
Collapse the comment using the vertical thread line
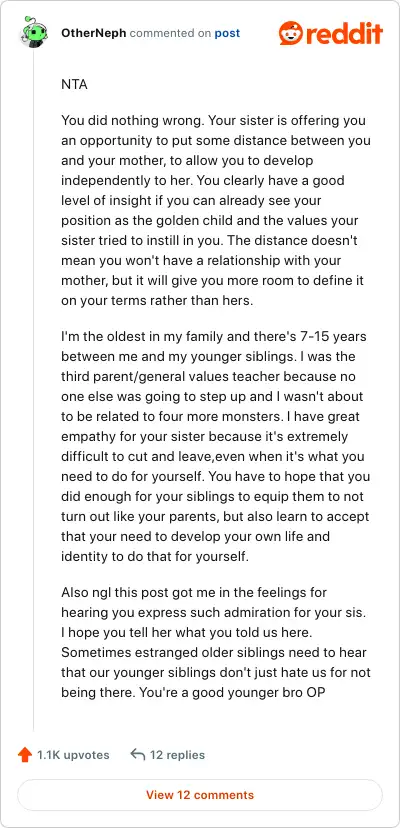point(34,390)
